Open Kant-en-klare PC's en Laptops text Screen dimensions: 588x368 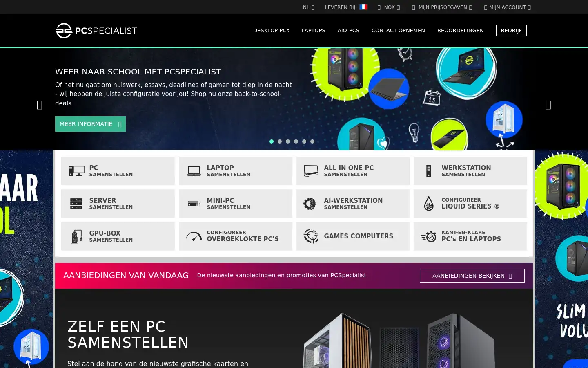(471, 236)
